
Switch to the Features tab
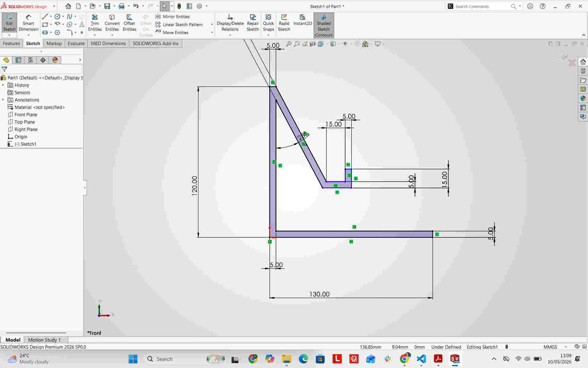[x=11, y=44]
